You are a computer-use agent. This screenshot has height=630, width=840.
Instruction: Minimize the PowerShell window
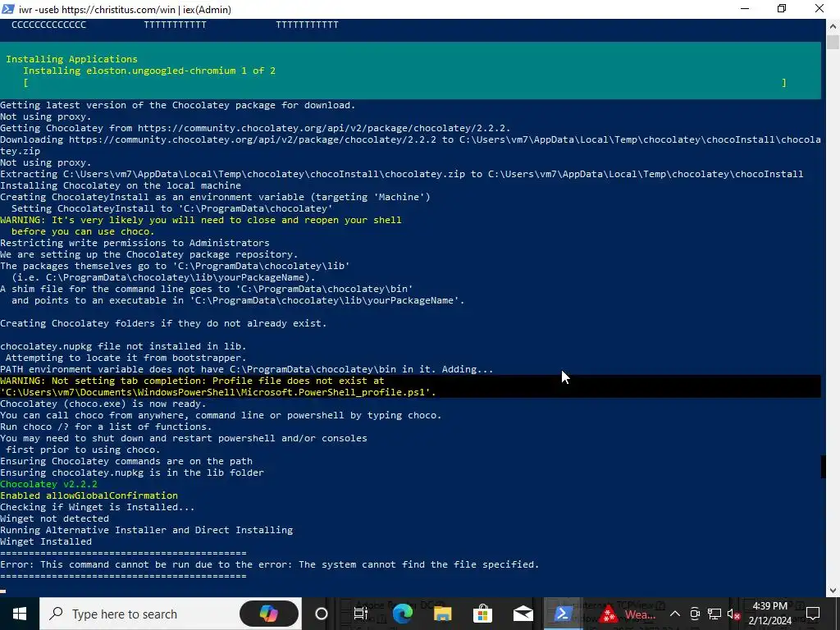click(x=745, y=9)
